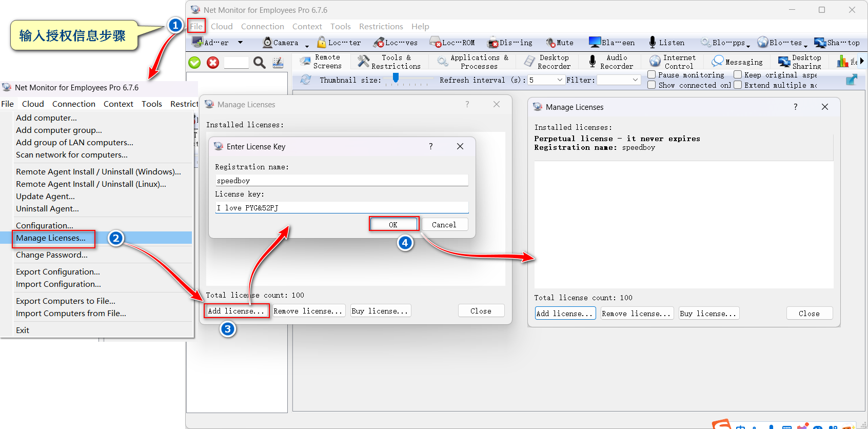The image size is (868, 429).
Task: Check Keep original aspect option
Action: coord(738,74)
